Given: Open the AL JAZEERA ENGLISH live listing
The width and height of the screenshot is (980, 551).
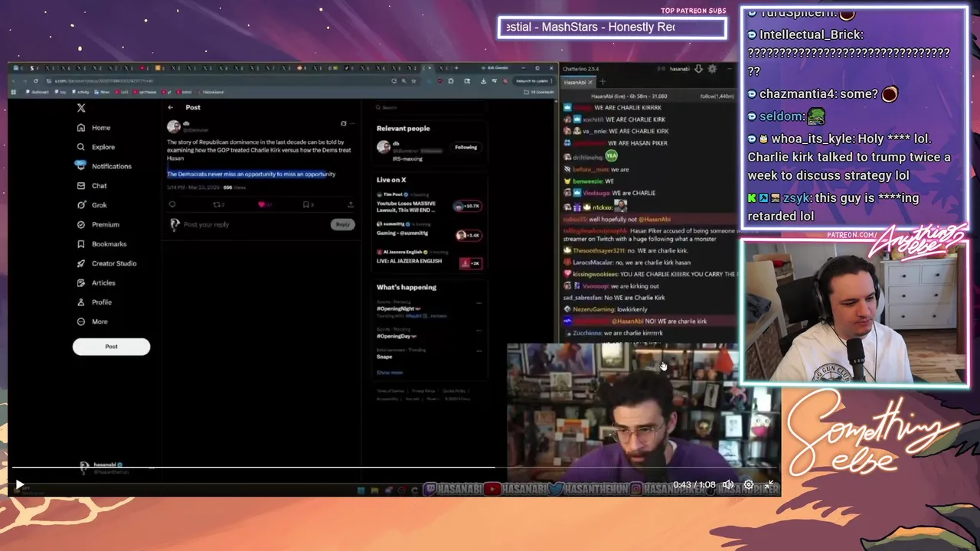Looking at the screenshot, I should (x=429, y=259).
